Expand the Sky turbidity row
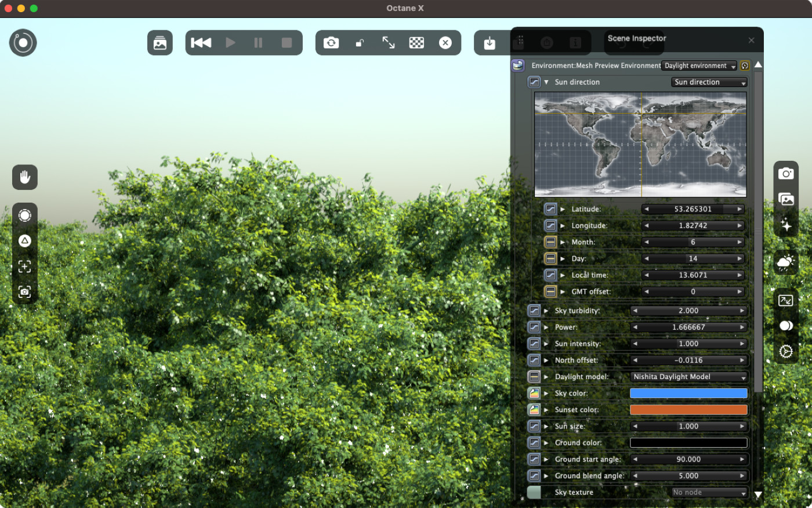This screenshot has height=508, width=812. tap(546, 311)
